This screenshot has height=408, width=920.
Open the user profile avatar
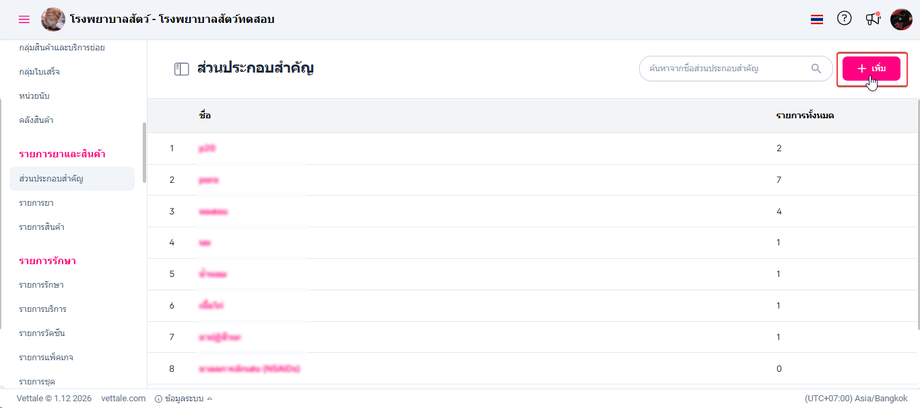coord(901,19)
